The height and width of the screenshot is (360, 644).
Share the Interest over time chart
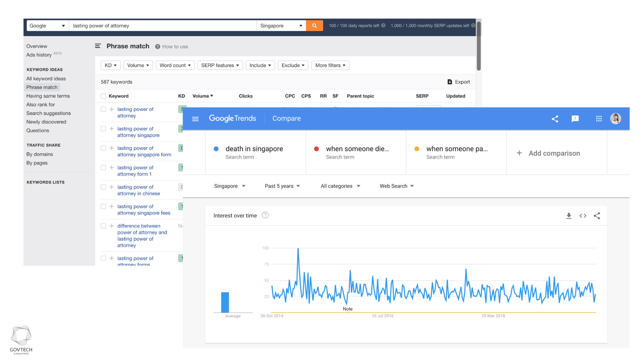tap(597, 216)
